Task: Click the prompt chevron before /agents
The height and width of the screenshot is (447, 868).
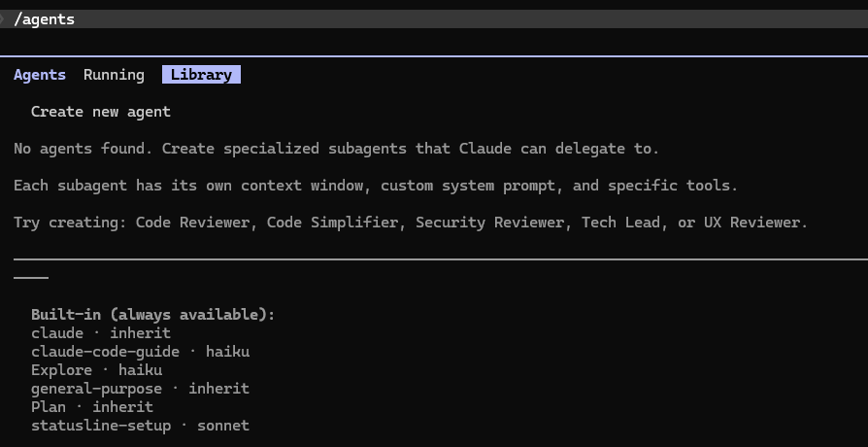Action: 2,19
